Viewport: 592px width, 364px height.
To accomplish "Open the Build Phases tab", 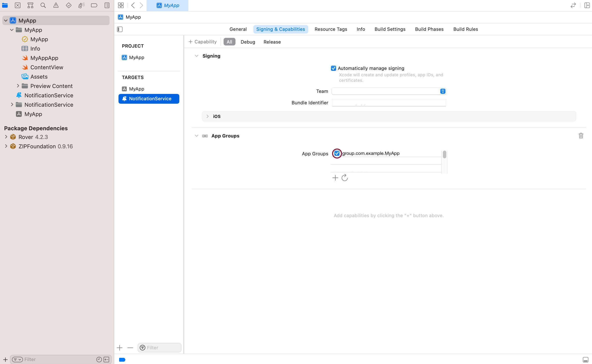I will pos(429,29).
